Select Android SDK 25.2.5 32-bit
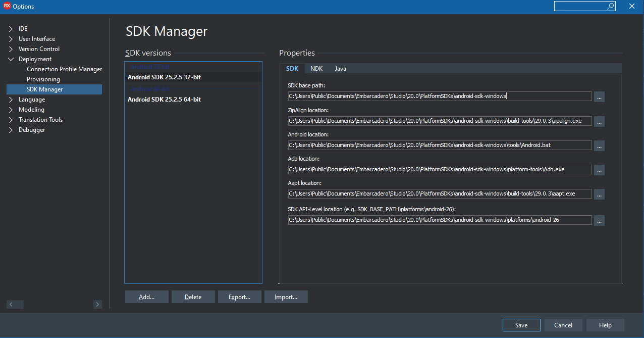 pos(193,77)
